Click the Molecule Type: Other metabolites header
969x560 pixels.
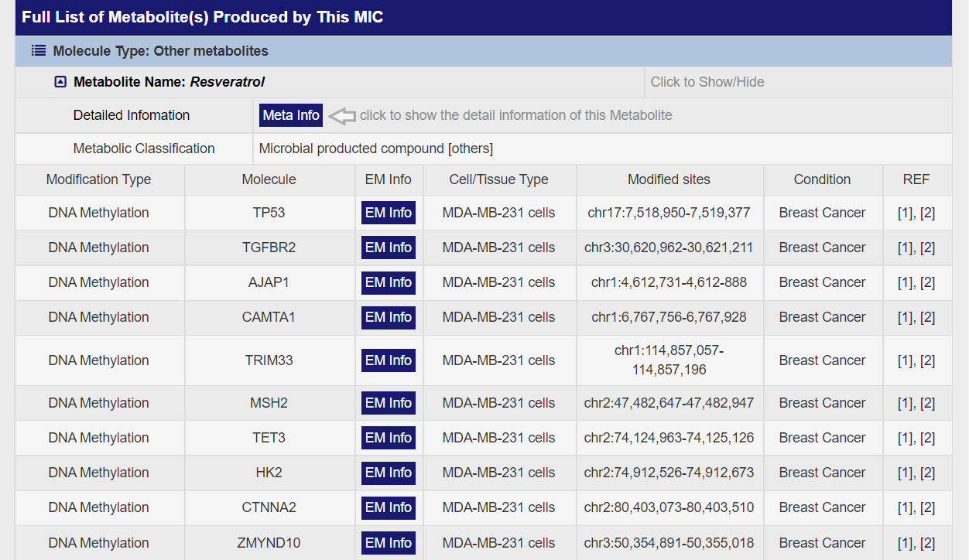pos(160,51)
